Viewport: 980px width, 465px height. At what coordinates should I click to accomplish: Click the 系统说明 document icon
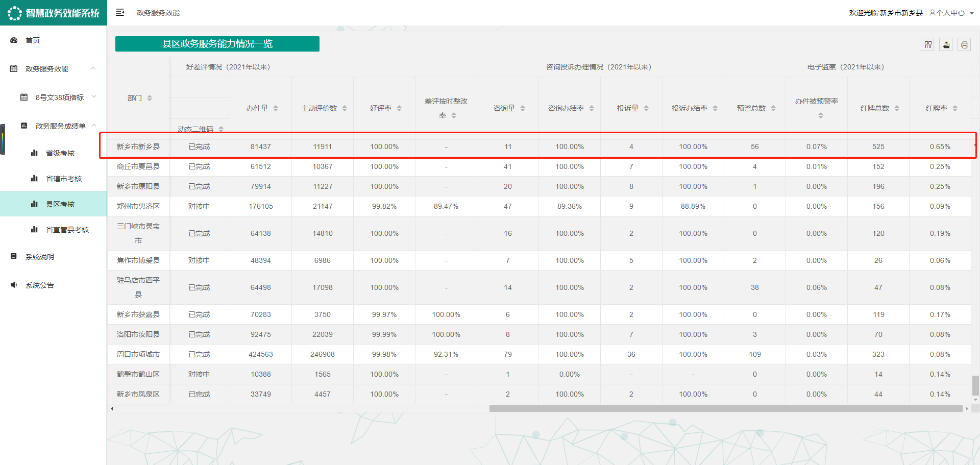coord(14,256)
